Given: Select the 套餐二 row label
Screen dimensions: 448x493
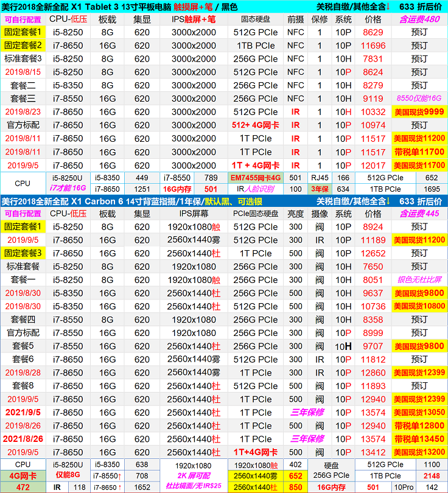Looking at the screenshot, I should (23, 86).
